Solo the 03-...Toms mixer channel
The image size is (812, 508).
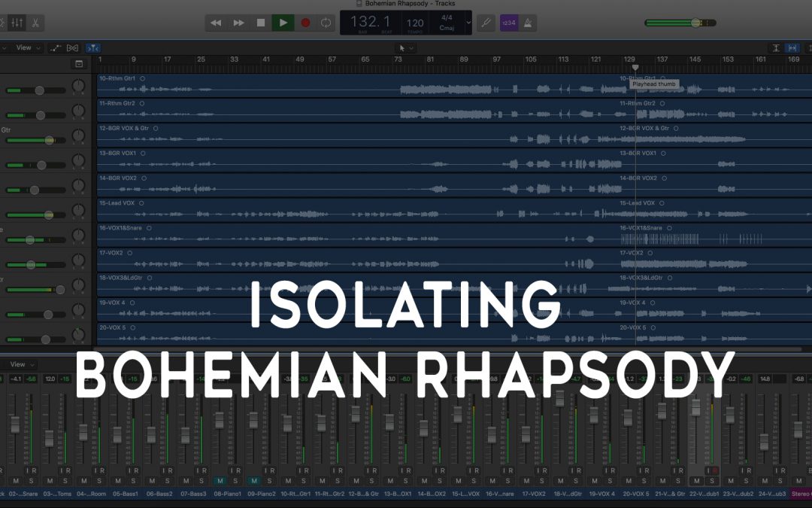[x=65, y=480]
